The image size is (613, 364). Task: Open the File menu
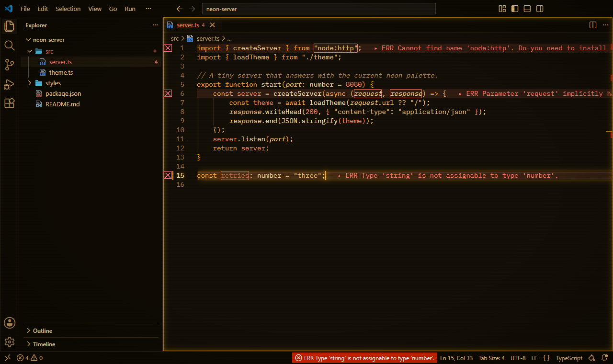tap(25, 9)
